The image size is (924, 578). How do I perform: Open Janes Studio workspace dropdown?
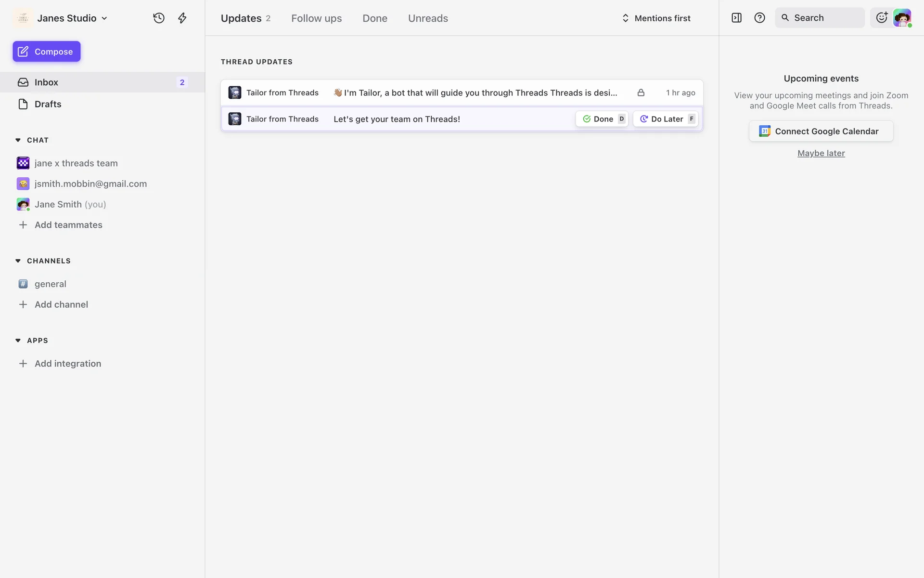point(67,18)
